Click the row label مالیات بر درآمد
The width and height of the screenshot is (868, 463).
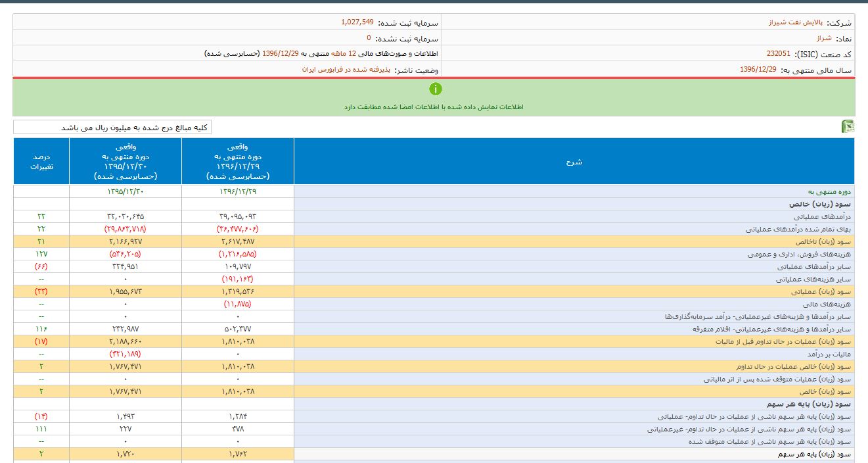pos(829,354)
